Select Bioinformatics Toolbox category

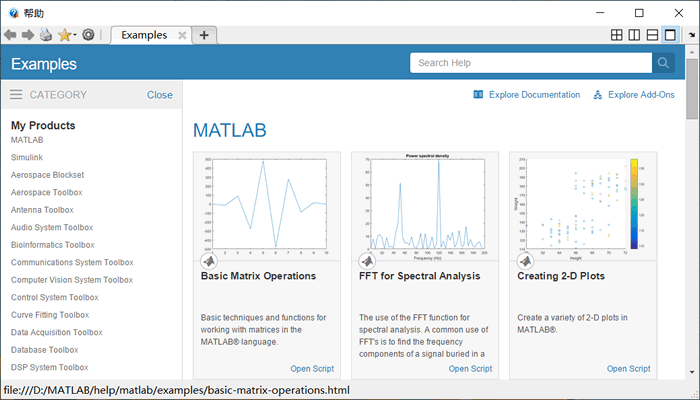[x=53, y=245]
